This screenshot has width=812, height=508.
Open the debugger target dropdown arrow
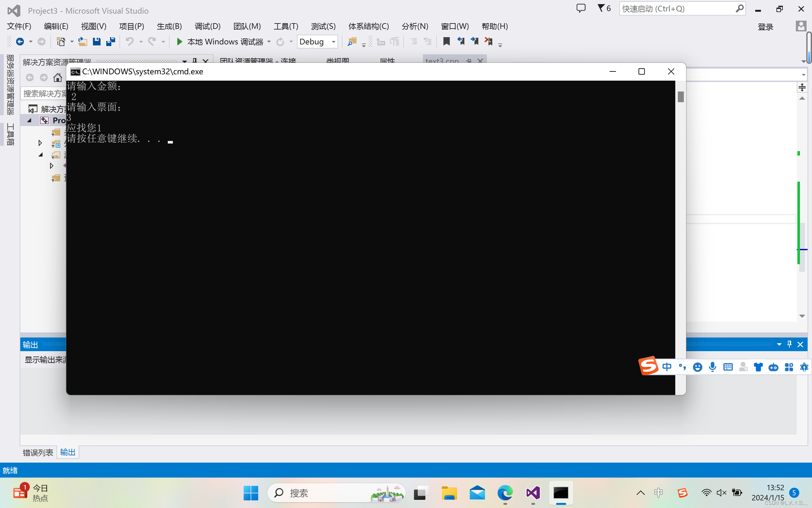point(269,42)
